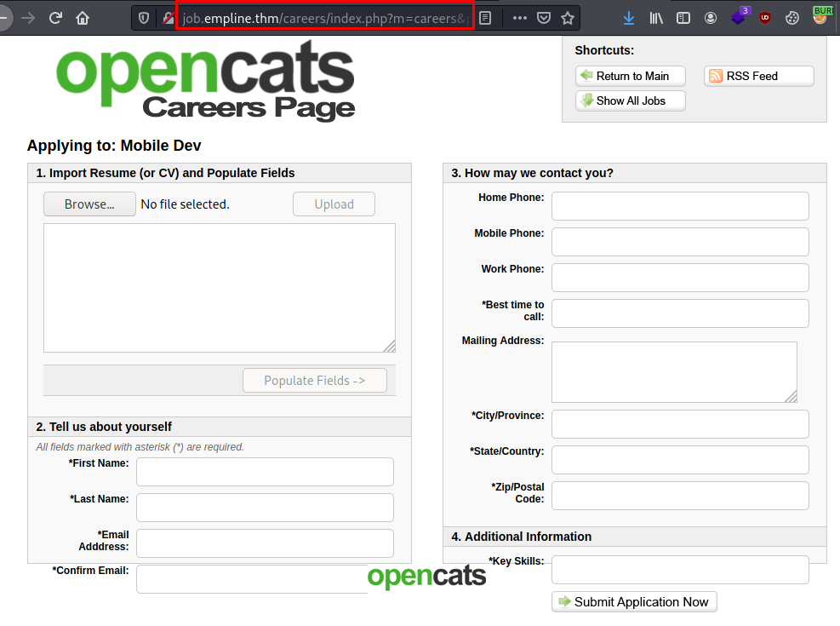Open the library bookshelf icon

coord(656,18)
